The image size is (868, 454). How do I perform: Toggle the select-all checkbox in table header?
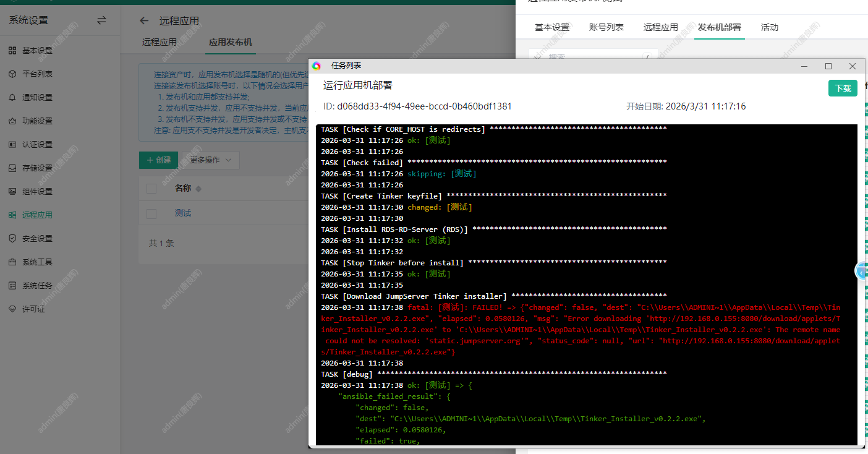click(151, 189)
